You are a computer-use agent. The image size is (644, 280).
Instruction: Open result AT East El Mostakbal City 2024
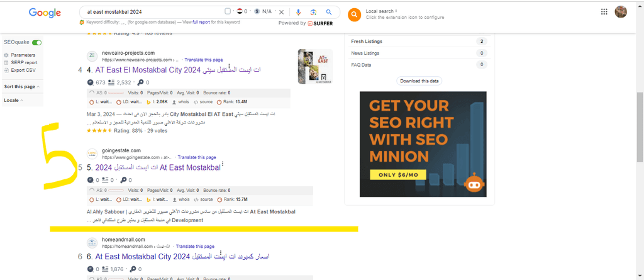178,70
